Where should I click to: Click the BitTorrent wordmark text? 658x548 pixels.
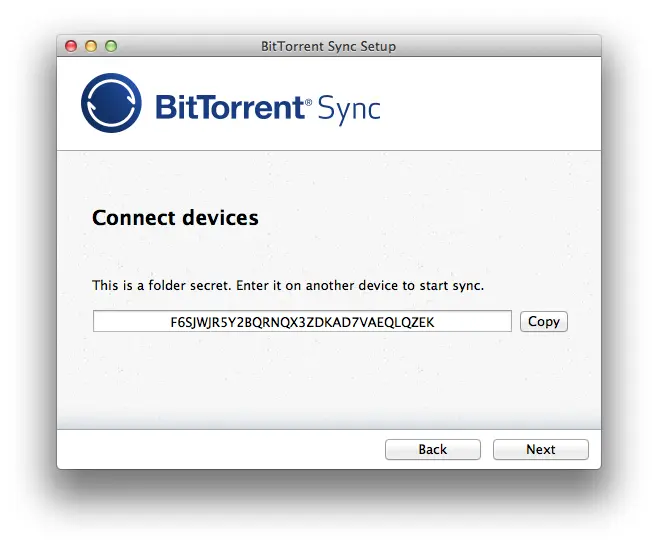pyautogui.click(x=230, y=107)
